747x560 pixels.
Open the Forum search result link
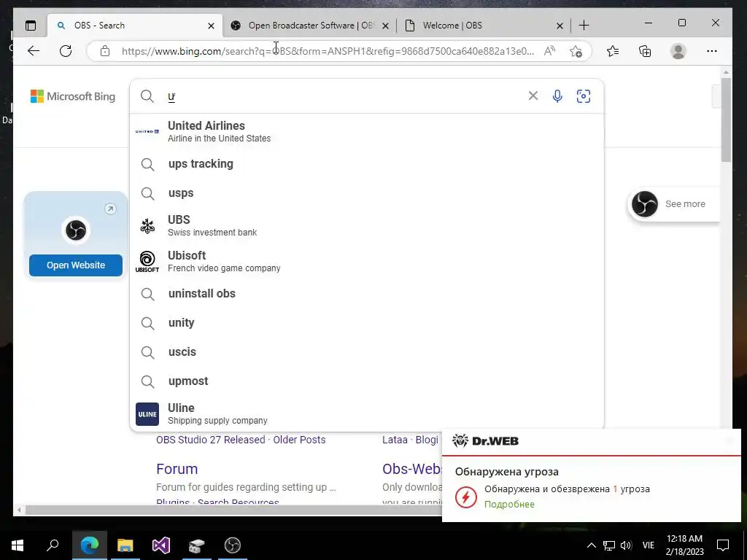(177, 469)
